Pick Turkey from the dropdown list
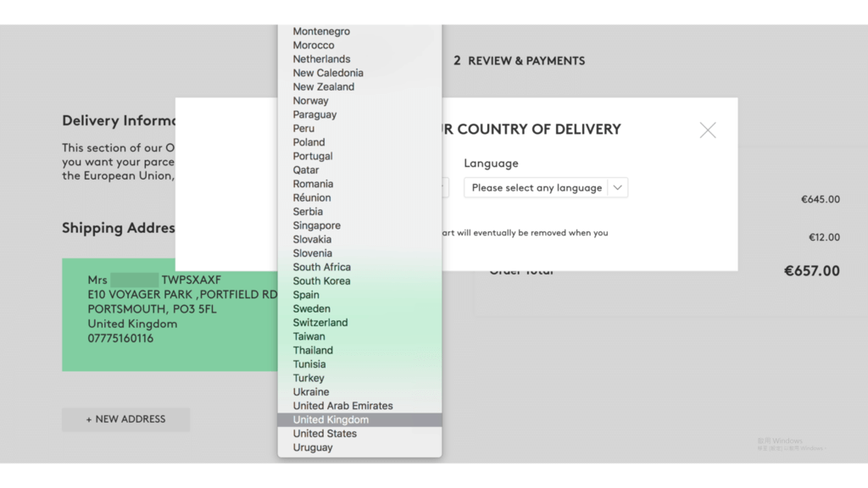Viewport: 868px width, 488px height. (359, 378)
